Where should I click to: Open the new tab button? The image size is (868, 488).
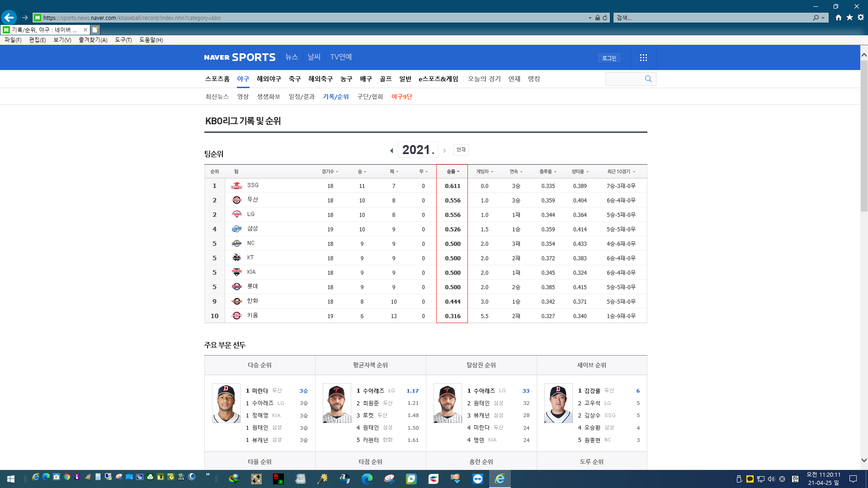pyautogui.click(x=95, y=30)
